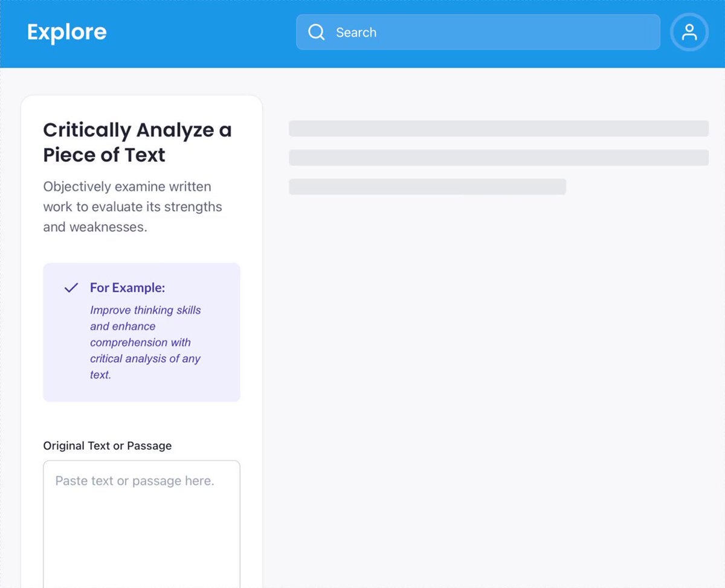Image resolution: width=725 pixels, height=588 pixels.
Task: Click the first loading placeholder bar
Action: pyautogui.click(x=498, y=129)
